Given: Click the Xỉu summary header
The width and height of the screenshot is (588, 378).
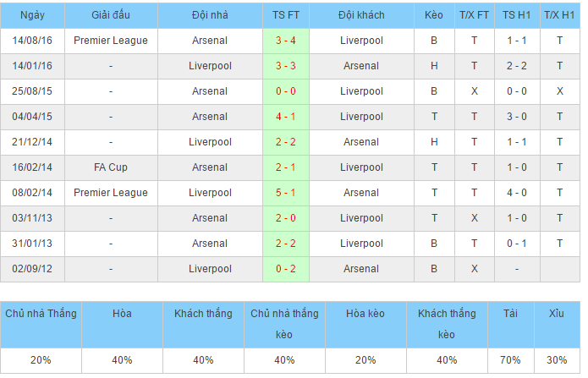Looking at the screenshot, I should pyautogui.click(x=556, y=314).
